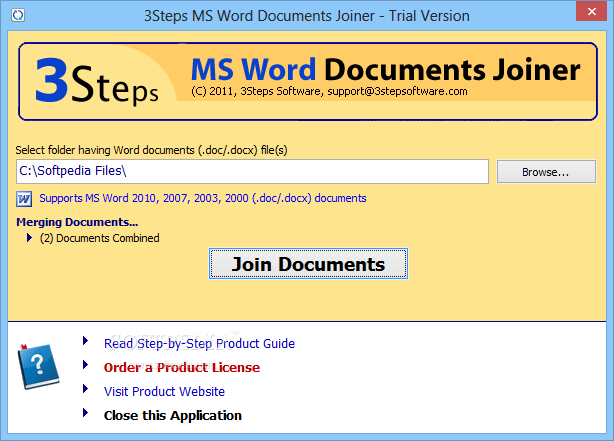Click arrow bullet next to Order License

tap(85, 365)
